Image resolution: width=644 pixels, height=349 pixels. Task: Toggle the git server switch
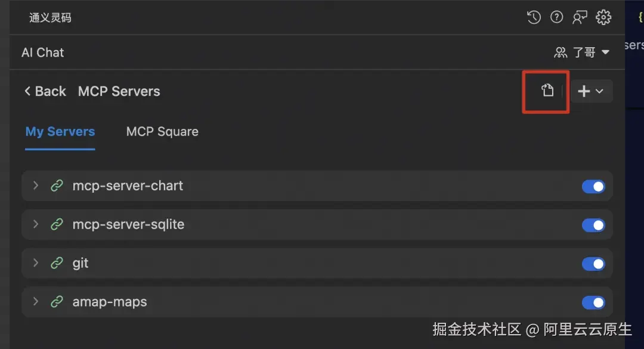click(x=593, y=264)
